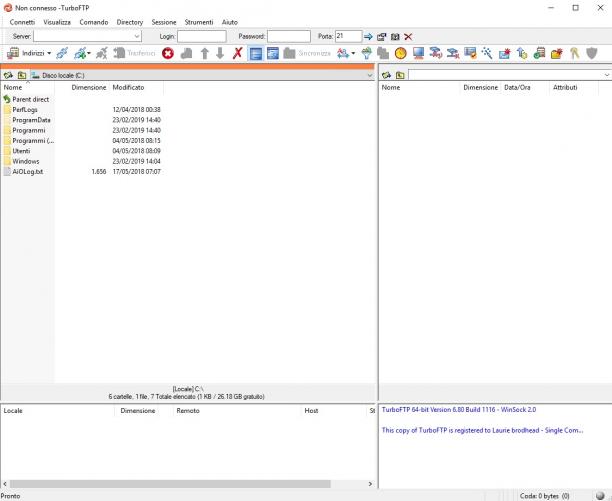Click the orange clock scheduler icon
612x501 pixels.
click(400, 53)
